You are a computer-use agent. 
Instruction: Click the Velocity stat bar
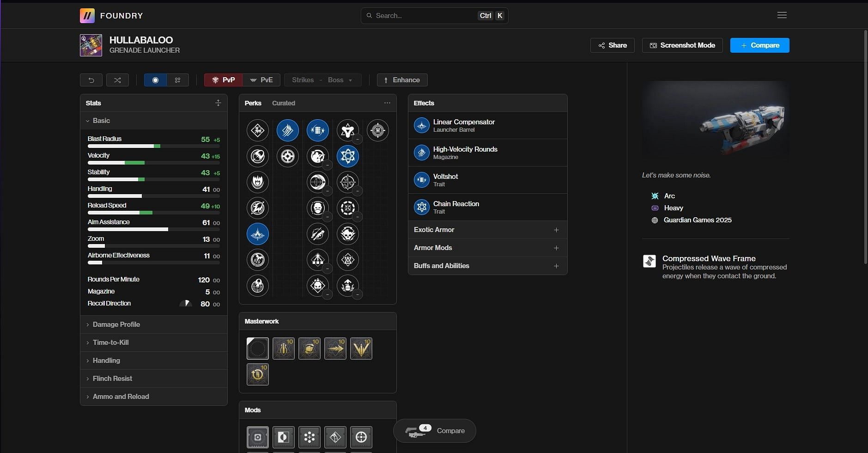tap(153, 163)
